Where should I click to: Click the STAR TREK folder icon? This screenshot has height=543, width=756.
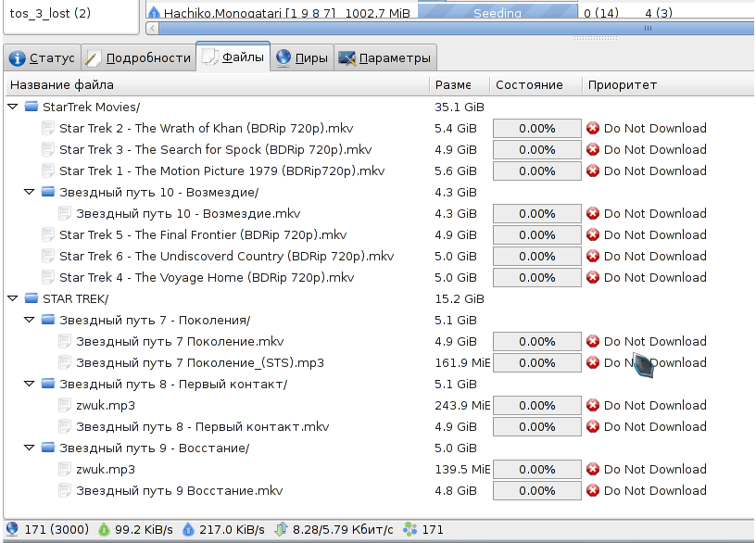[x=31, y=298]
